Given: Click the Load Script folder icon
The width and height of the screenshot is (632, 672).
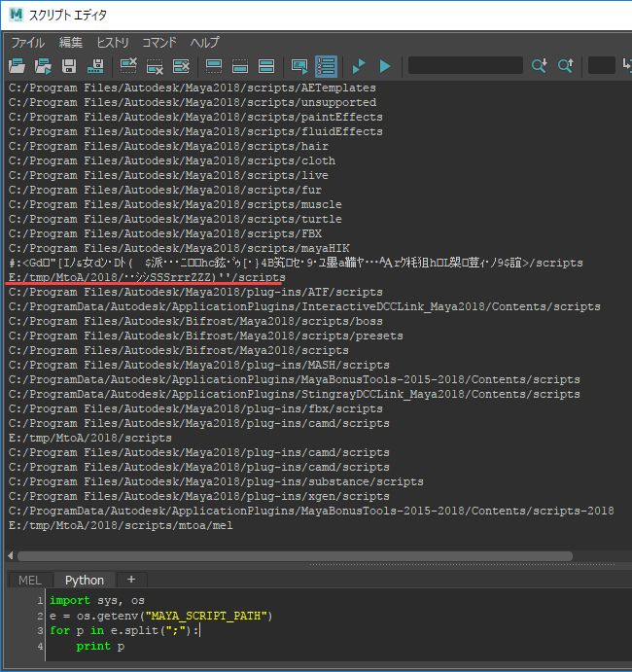Looking at the screenshot, I should point(17,66).
